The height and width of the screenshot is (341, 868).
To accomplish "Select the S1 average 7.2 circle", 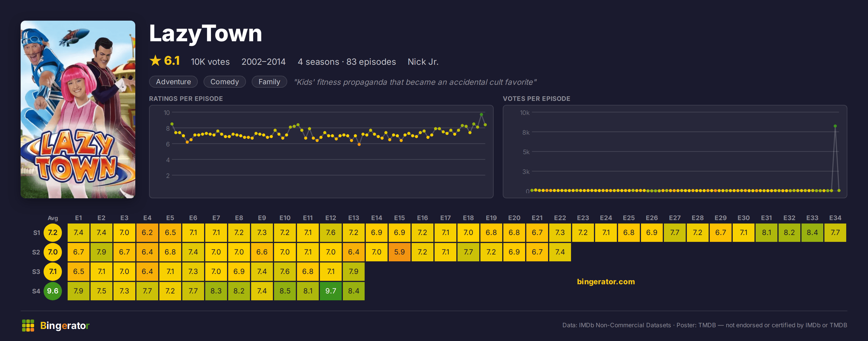I will click(x=52, y=232).
